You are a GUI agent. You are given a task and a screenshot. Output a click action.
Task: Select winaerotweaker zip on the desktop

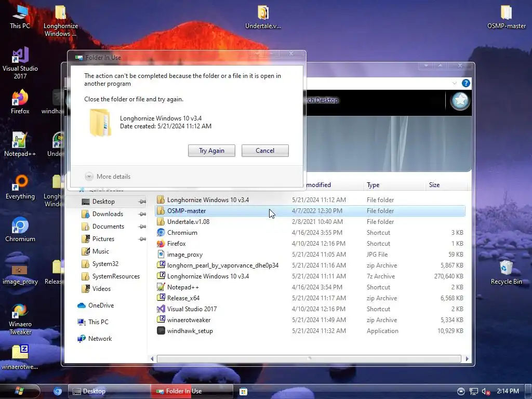pyautogui.click(x=20, y=357)
